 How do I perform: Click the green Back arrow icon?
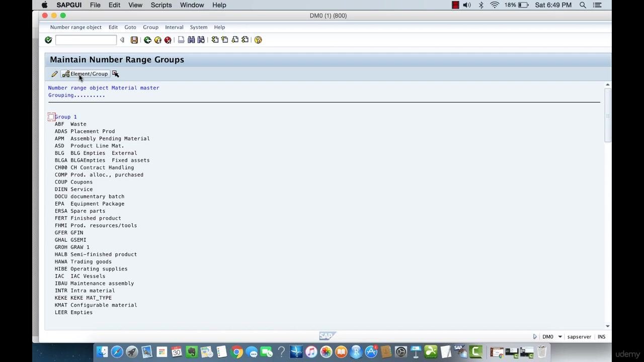coord(147,40)
